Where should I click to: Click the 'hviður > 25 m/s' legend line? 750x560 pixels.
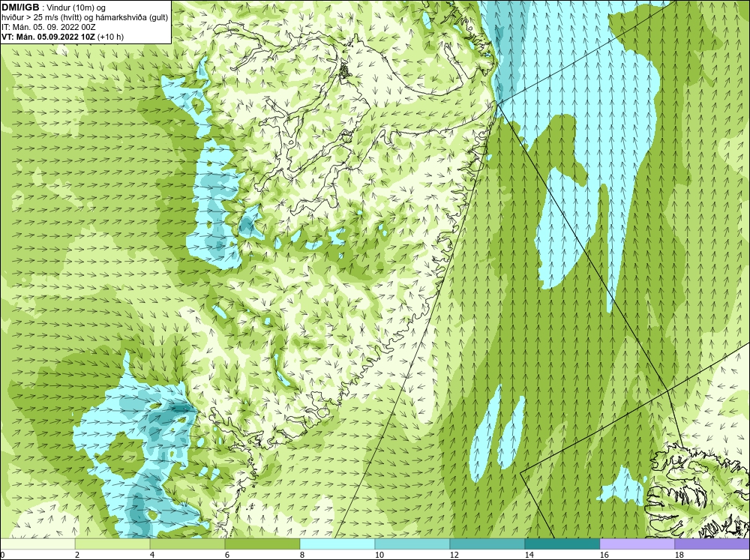click(85, 17)
